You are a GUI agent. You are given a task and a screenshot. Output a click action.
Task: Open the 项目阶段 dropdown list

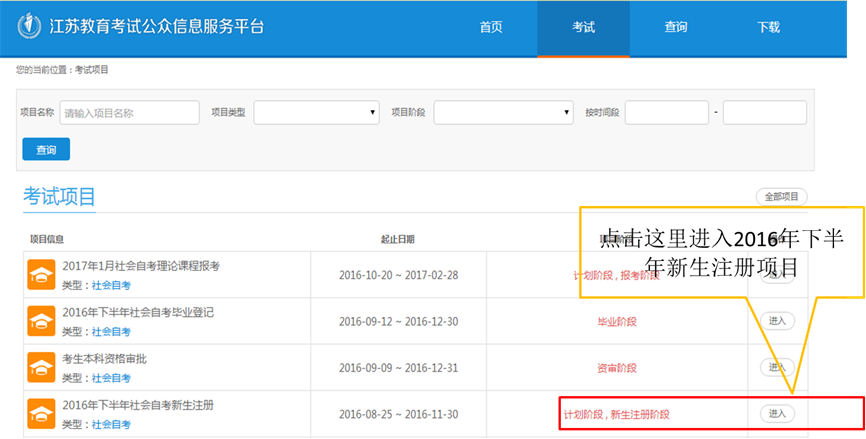(x=503, y=113)
